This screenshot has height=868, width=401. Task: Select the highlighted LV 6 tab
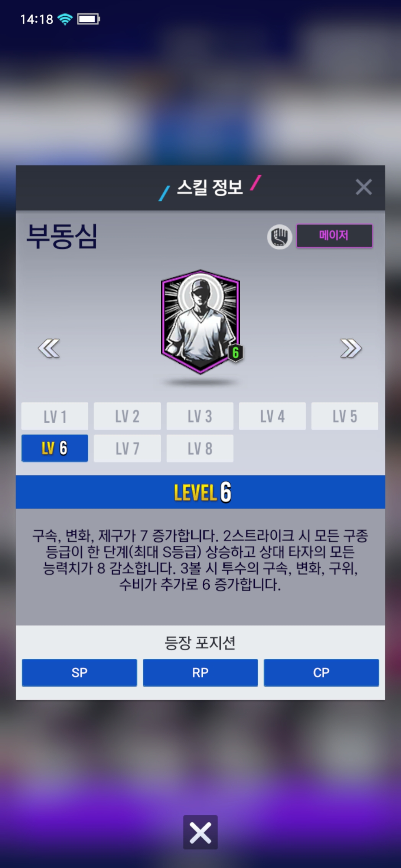coord(55,448)
